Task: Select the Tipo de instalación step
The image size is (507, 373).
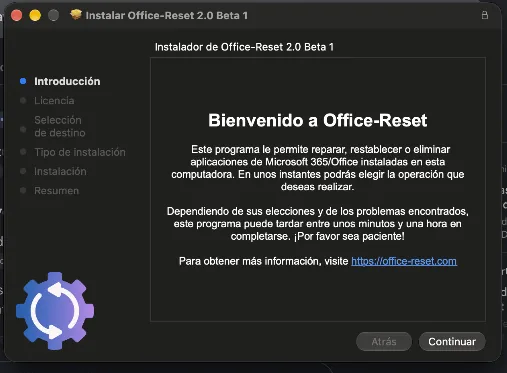Action: [x=80, y=152]
